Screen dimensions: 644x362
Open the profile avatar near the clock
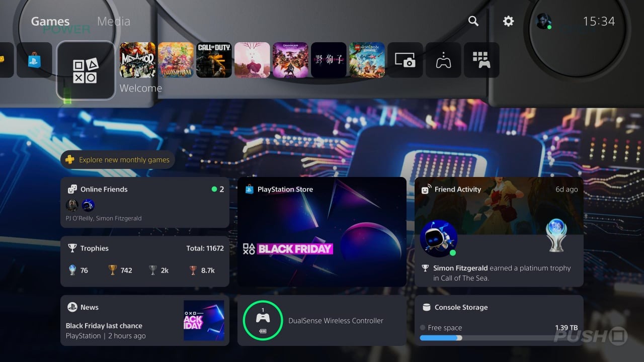[543, 21]
